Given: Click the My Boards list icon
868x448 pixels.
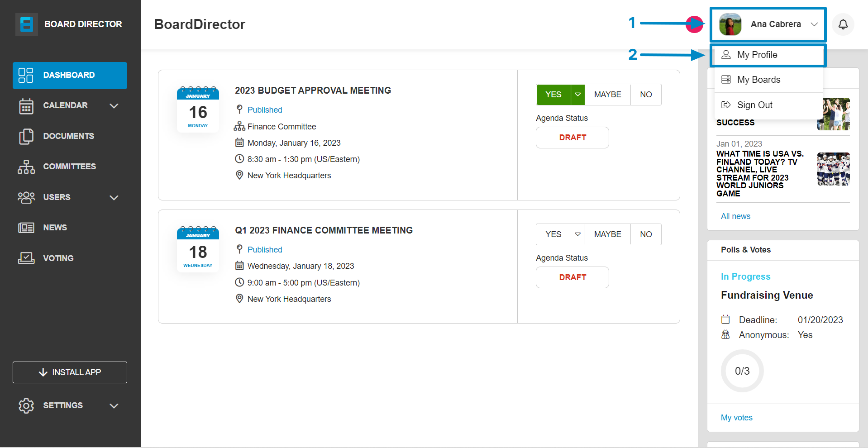Looking at the screenshot, I should point(726,80).
